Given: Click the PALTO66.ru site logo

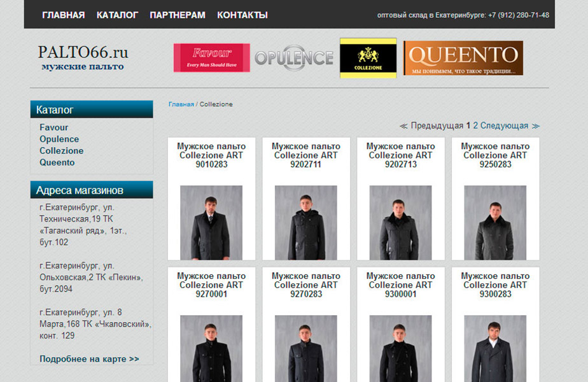Looking at the screenshot, I should coord(83,57).
